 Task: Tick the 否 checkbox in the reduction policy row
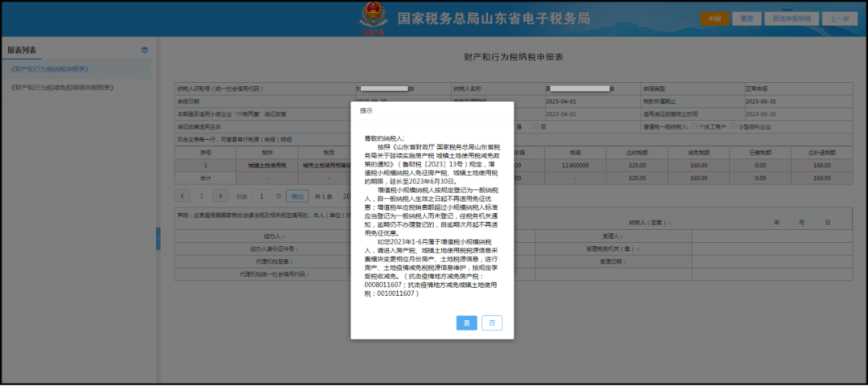[535, 126]
